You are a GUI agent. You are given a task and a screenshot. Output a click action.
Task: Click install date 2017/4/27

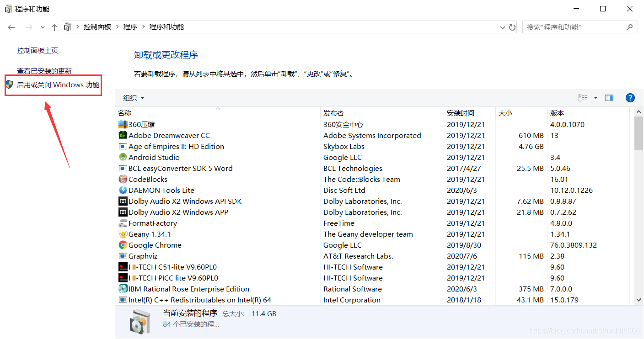pyautogui.click(x=464, y=168)
